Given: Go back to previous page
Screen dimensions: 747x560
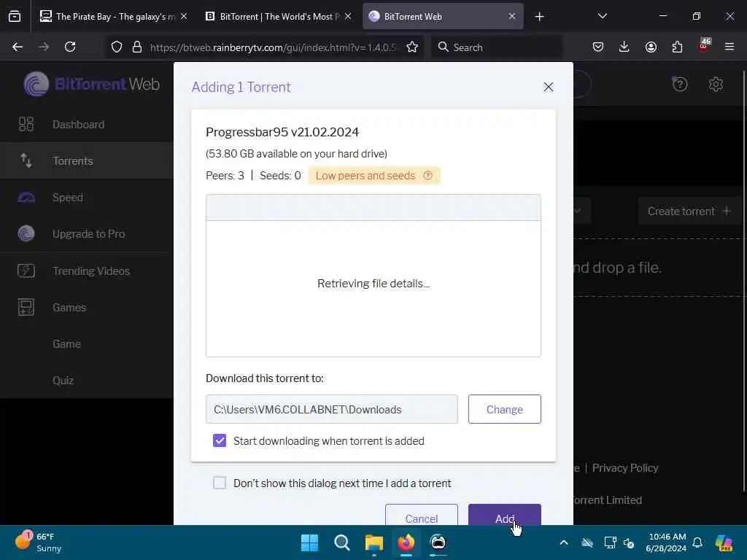Looking at the screenshot, I should [18, 47].
